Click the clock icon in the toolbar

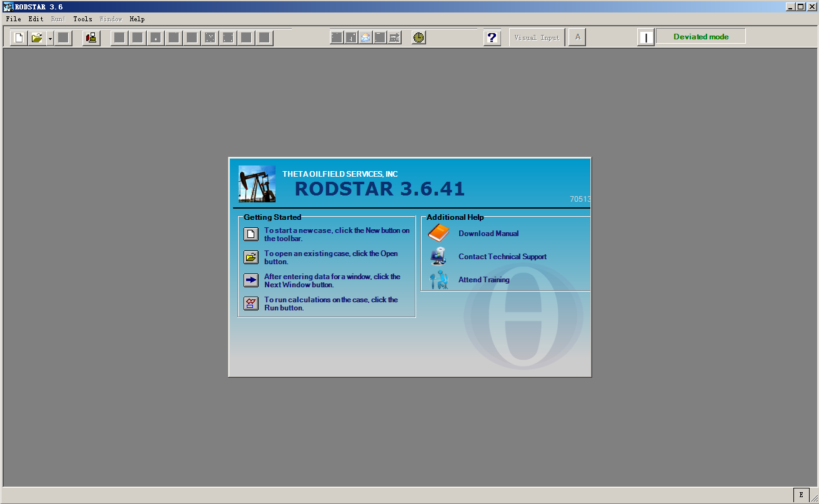pyautogui.click(x=419, y=37)
